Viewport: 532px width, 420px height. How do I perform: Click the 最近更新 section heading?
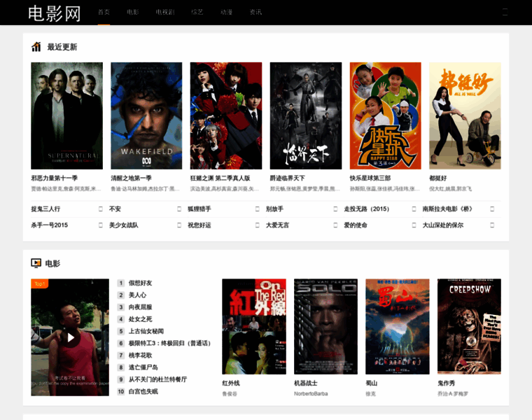[62, 47]
